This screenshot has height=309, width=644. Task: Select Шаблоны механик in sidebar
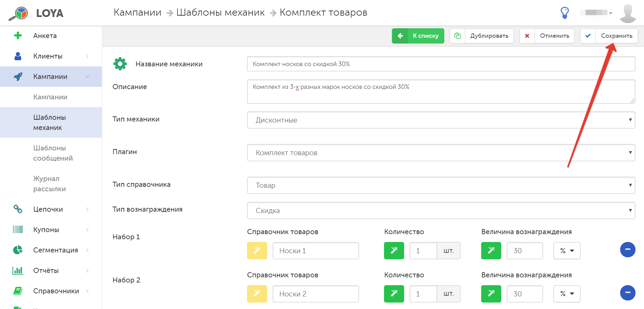(x=51, y=123)
